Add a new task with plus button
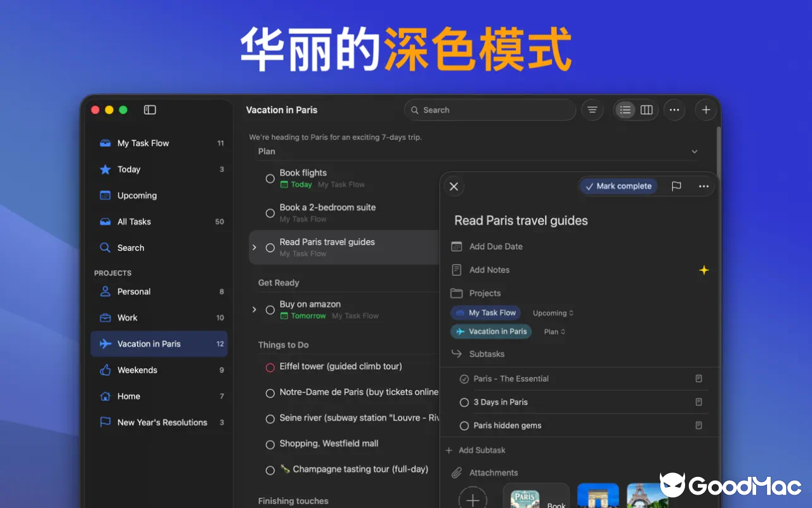The image size is (812, 508). [706, 110]
